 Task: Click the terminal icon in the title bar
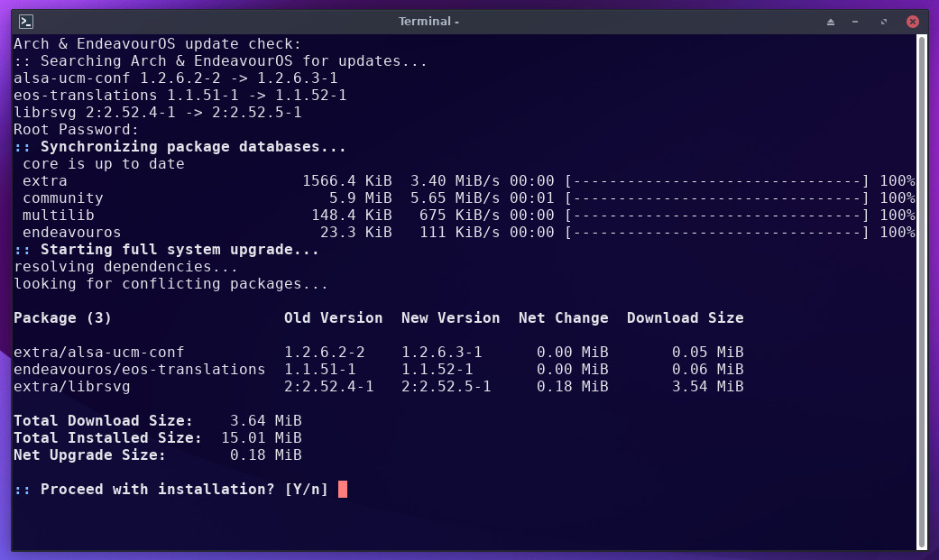26,22
